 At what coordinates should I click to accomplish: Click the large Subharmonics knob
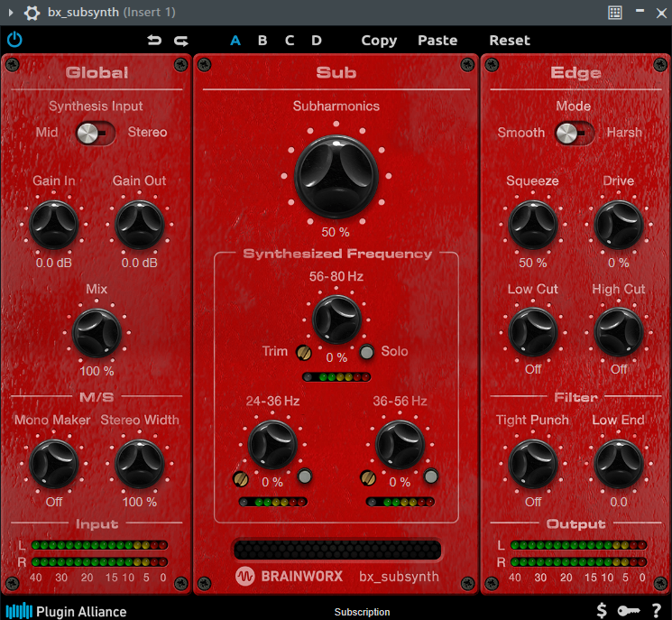coord(336,176)
